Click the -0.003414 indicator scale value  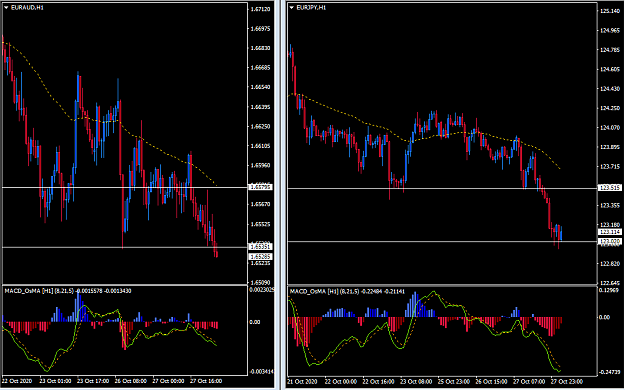[262, 372]
